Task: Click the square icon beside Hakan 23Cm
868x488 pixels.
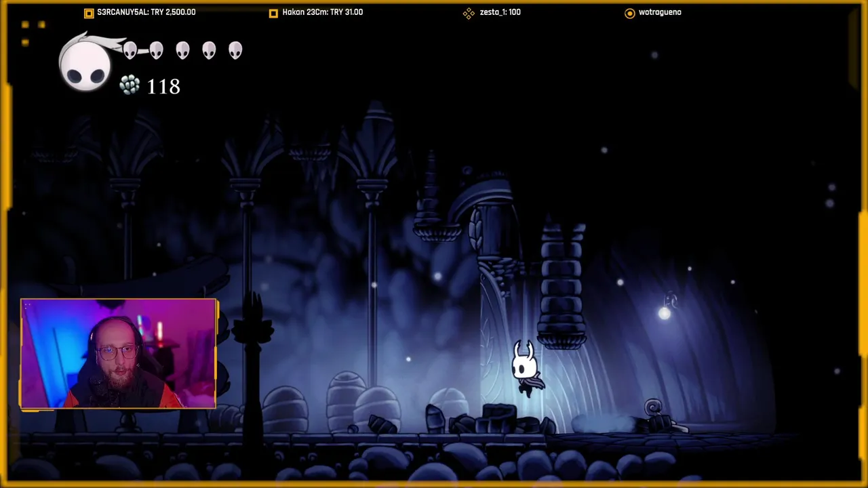Action: coord(273,13)
